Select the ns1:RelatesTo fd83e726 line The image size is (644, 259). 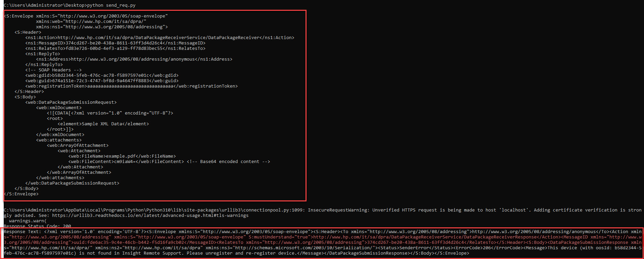point(115,48)
